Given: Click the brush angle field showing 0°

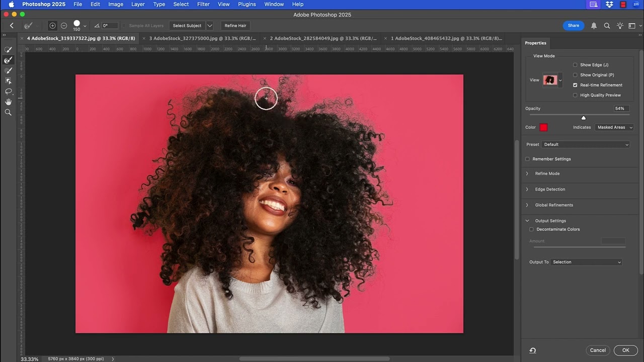Looking at the screenshot, I should (110, 26).
